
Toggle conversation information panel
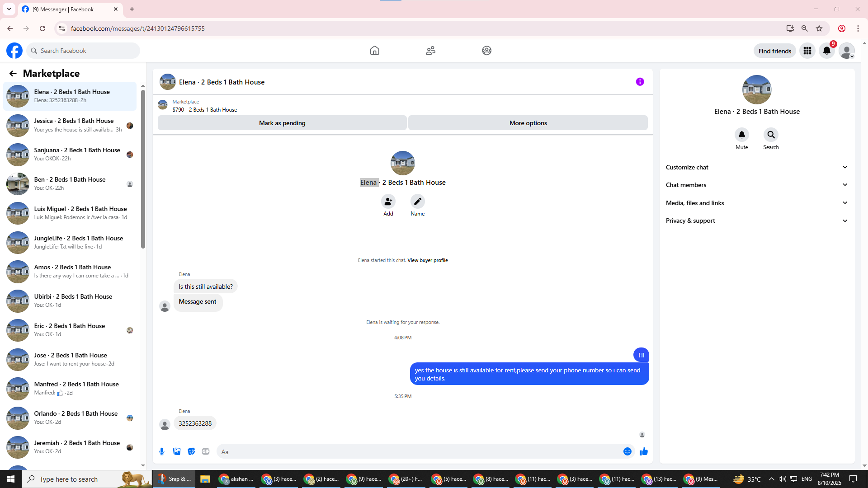coord(640,82)
